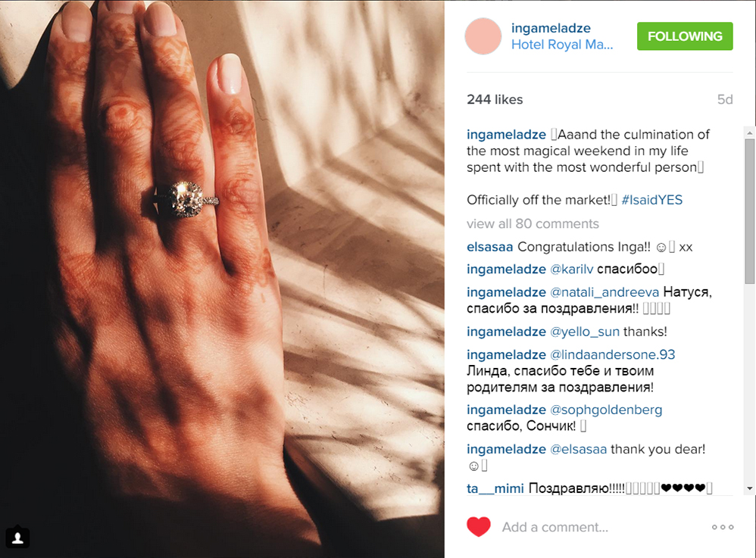Open elsasaa commenter profile
Screen dimensions: 756x558
(489, 247)
